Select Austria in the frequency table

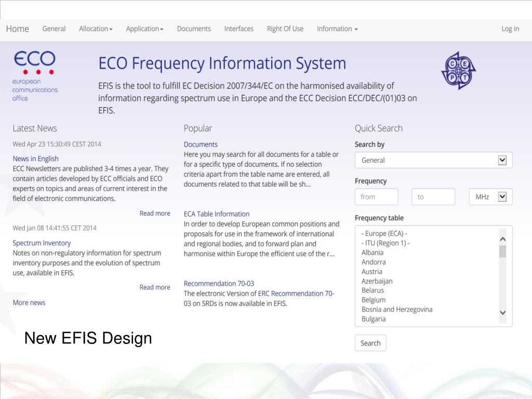[372, 271]
